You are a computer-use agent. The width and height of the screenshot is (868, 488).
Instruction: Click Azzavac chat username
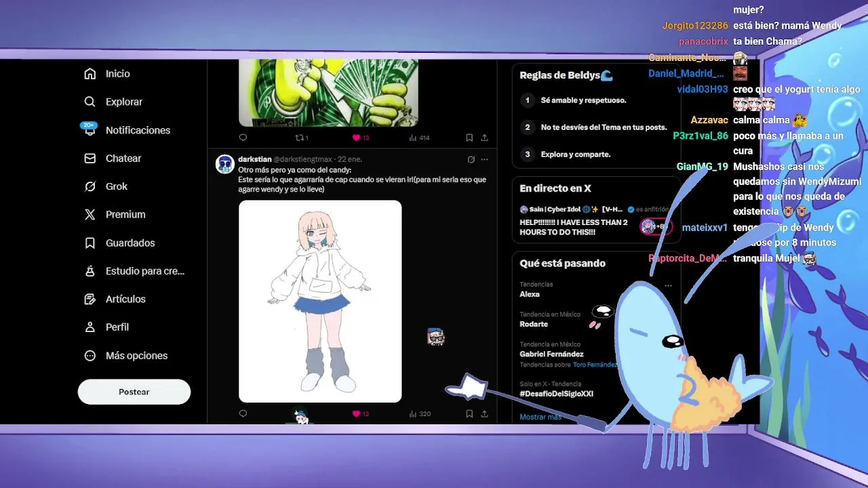point(709,120)
